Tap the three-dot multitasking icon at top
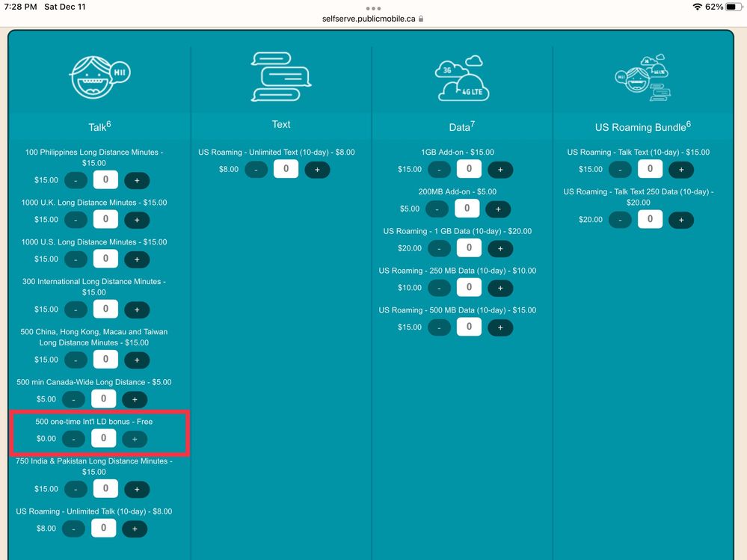Image resolution: width=747 pixels, height=560 pixels. [373, 8]
